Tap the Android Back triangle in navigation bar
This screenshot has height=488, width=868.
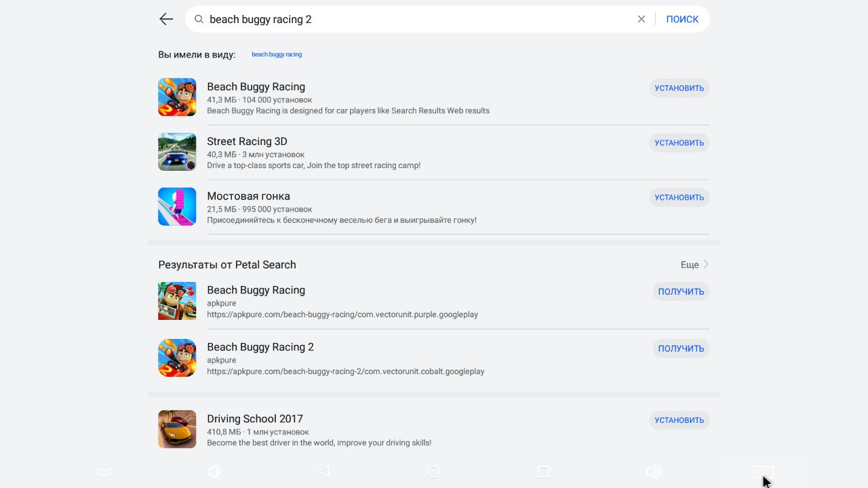point(324,472)
